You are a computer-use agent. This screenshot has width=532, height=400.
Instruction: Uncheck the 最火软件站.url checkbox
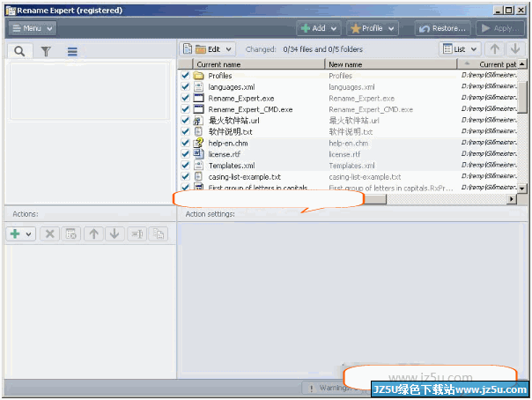tap(185, 120)
